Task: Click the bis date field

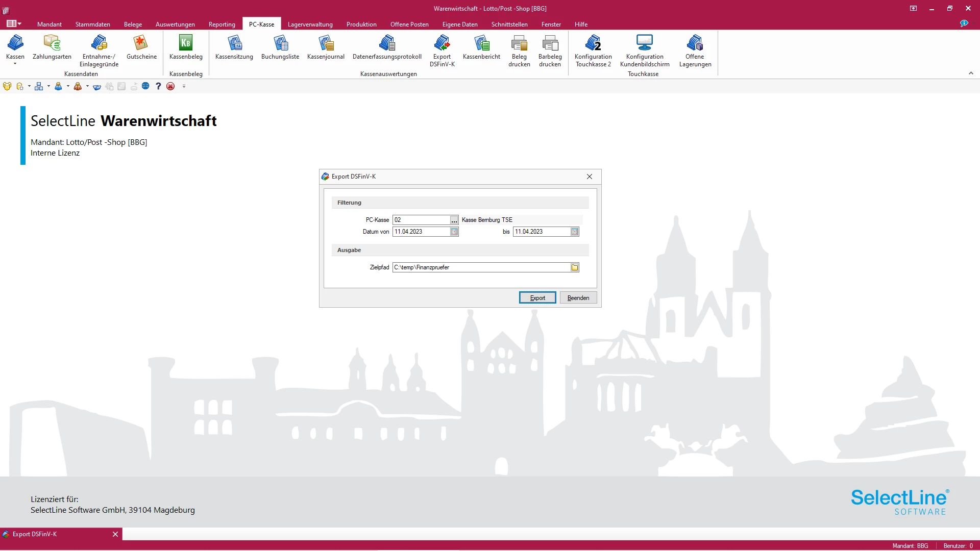Action: point(542,232)
